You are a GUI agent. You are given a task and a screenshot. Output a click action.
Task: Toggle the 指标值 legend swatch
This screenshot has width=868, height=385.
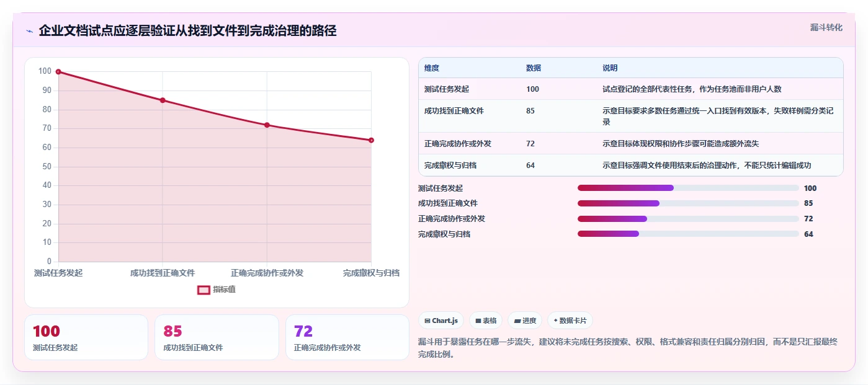point(204,290)
